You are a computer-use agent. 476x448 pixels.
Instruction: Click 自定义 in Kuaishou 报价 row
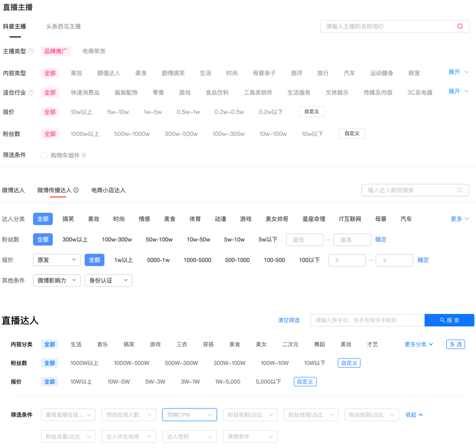pyautogui.click(x=305, y=382)
